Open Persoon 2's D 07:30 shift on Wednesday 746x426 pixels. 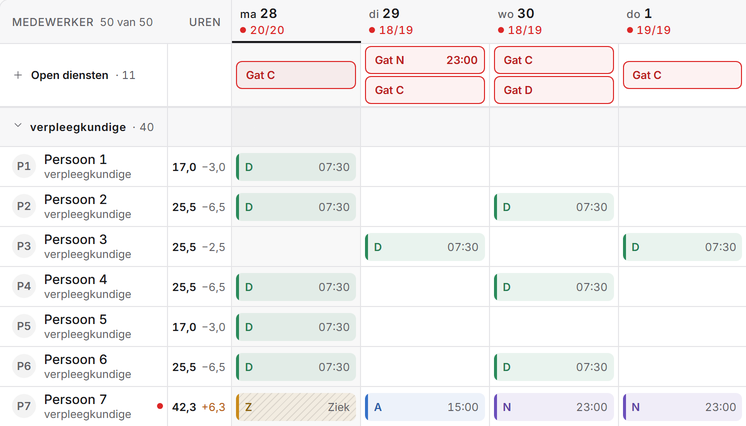point(554,207)
